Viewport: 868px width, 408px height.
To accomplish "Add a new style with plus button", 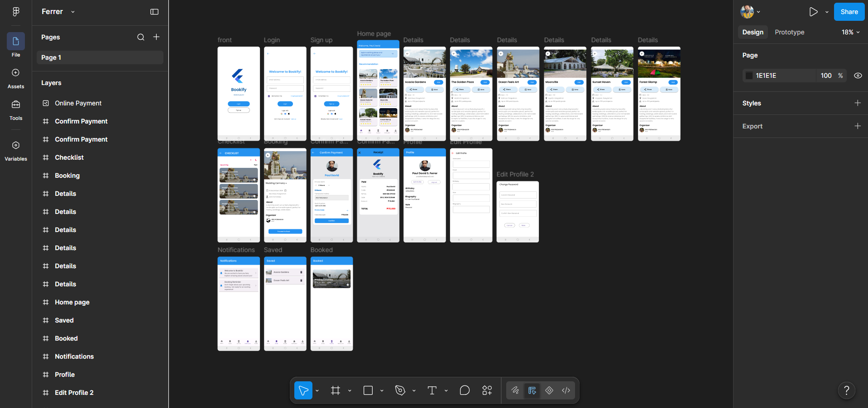I will point(858,103).
